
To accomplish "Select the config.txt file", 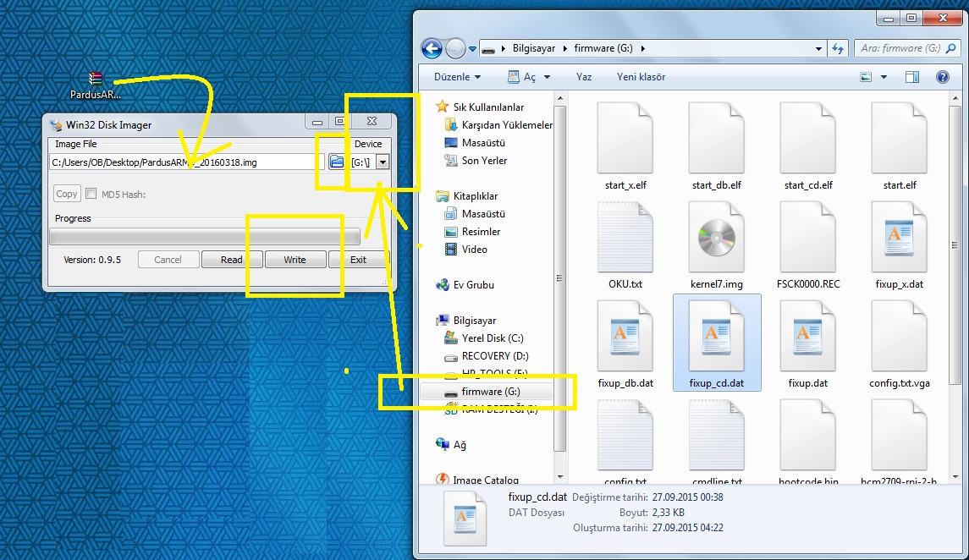I will (x=625, y=442).
